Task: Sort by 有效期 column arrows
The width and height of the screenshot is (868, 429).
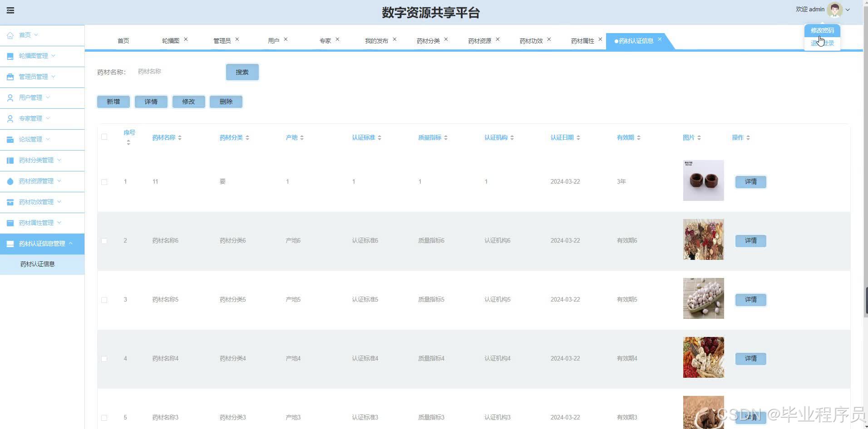Action: 639,138
